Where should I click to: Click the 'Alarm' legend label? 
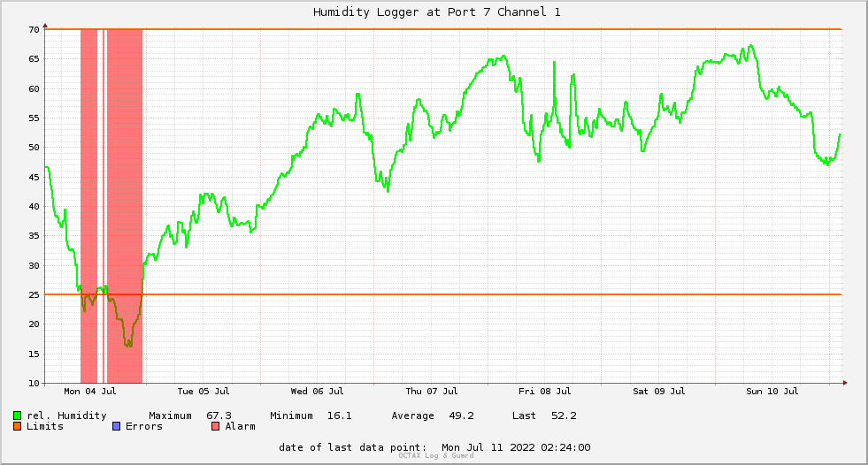241,426
